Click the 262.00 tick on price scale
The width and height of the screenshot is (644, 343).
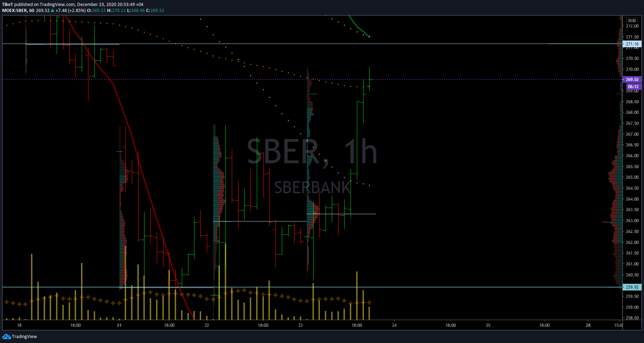[632, 243]
